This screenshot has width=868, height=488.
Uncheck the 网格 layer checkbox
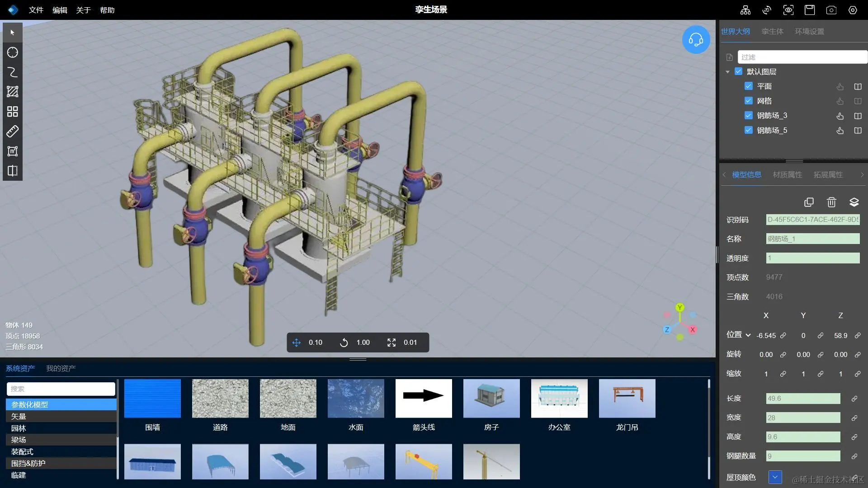(x=749, y=101)
